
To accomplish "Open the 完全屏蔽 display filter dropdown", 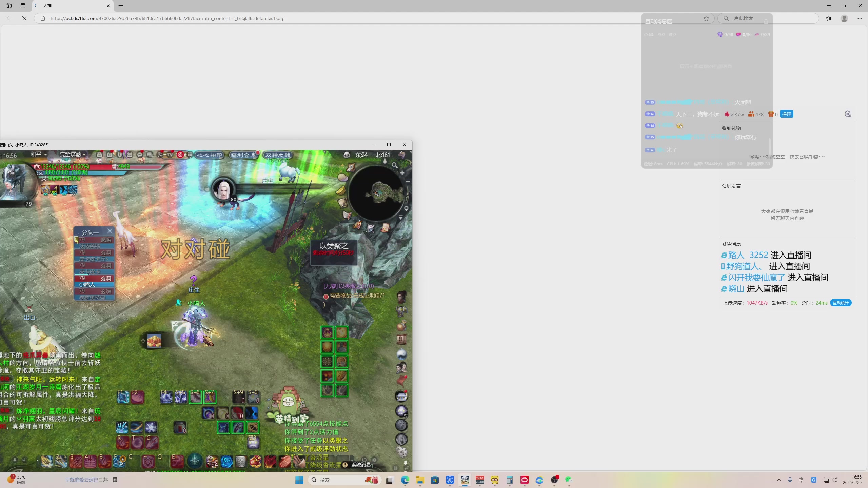I will (73, 155).
